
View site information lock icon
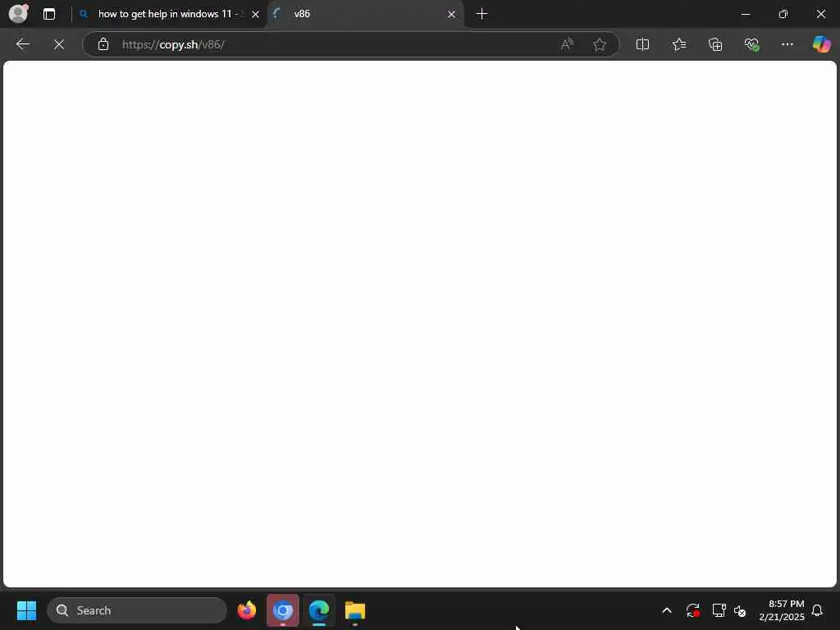[103, 44]
